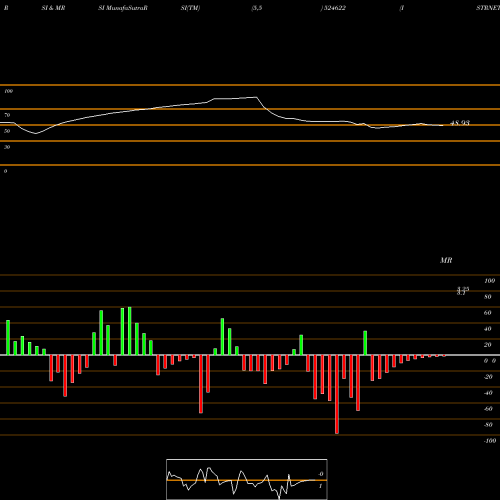
Task: Click the 50 level label on RSI axis
Action: (x=7, y=131)
